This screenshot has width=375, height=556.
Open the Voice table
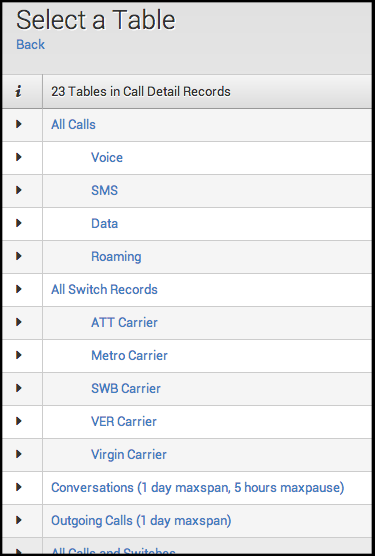coord(107,157)
